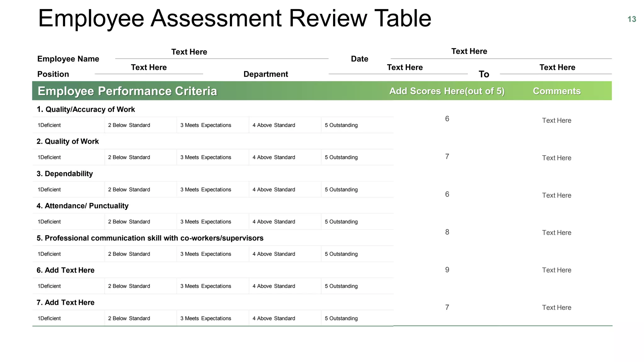
Task: Click '4 Above Standard' under 7. Add Text Here
Action: 274,318
